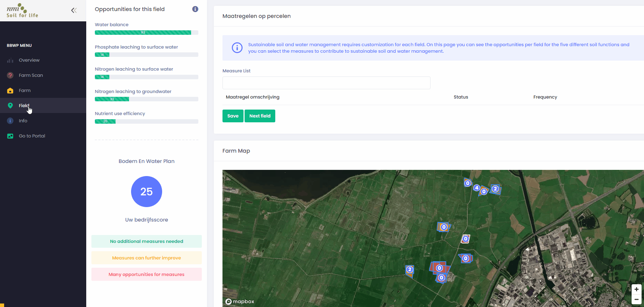Click the Mapbox logo on map

coord(240,301)
